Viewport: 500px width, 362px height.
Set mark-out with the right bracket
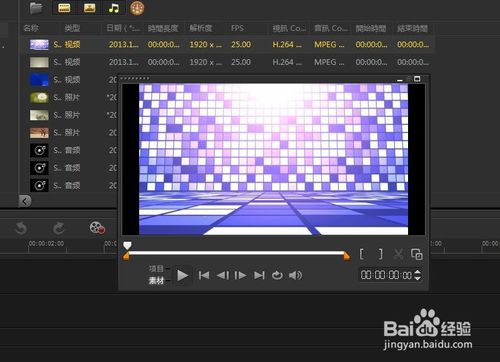380,254
